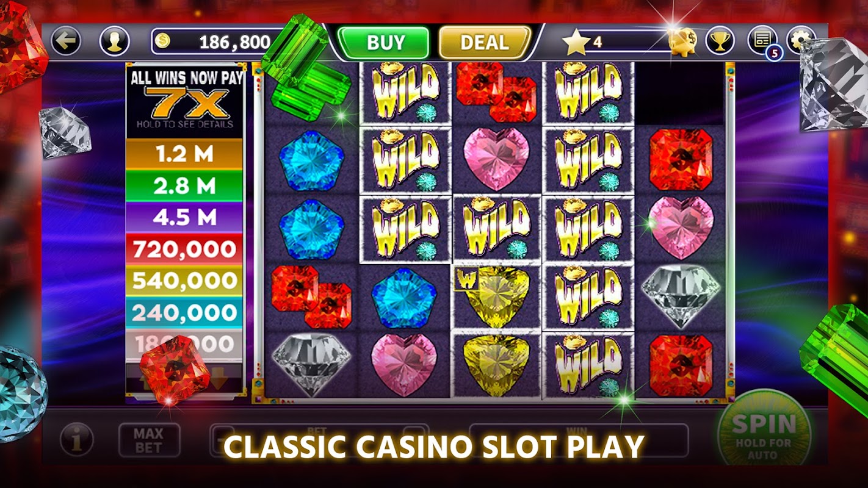868x488 pixels.
Task: Click the 7x all wins pay banner
Action: pos(186,100)
